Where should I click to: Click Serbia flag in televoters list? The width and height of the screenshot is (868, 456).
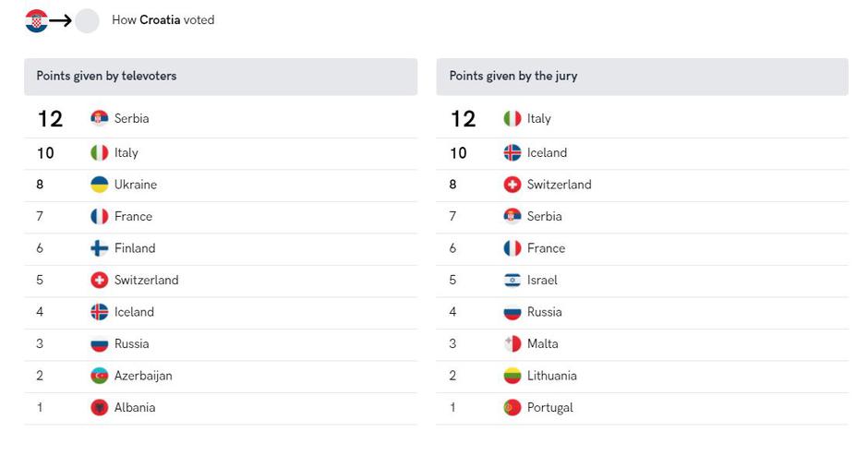point(100,118)
